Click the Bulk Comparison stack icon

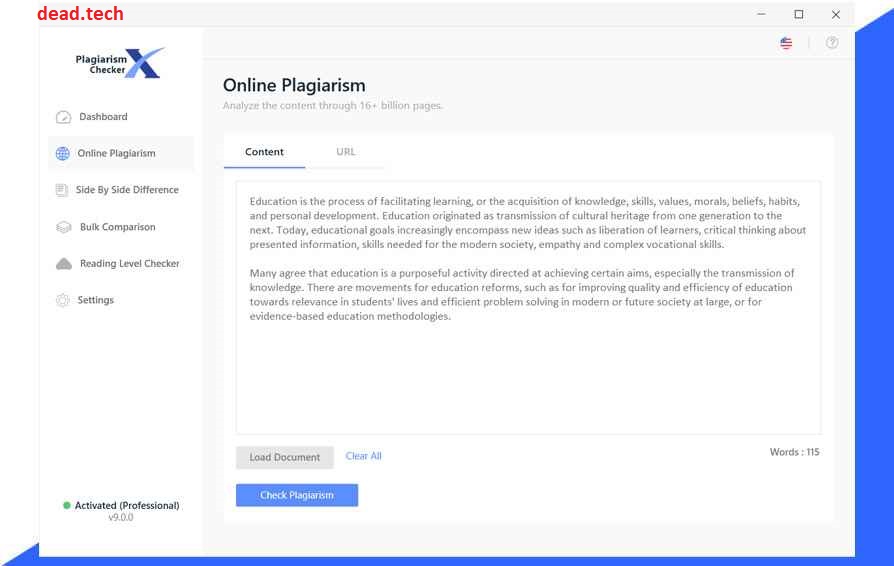[x=63, y=227]
